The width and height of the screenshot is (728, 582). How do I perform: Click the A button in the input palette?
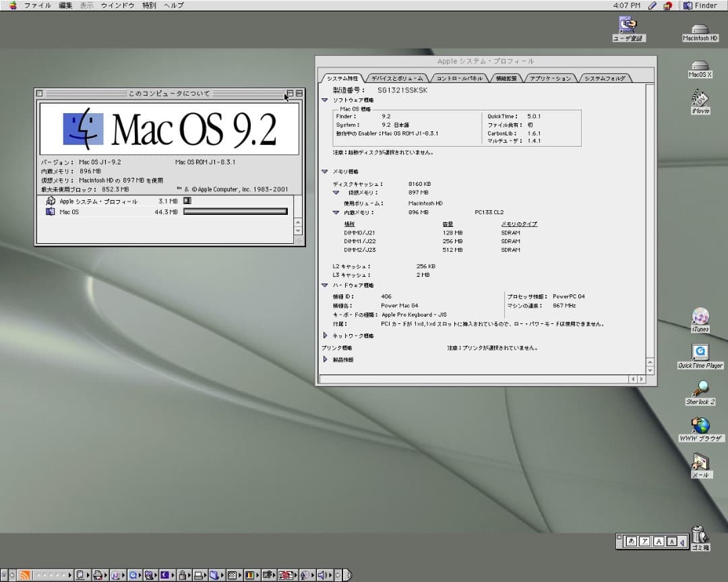659,541
